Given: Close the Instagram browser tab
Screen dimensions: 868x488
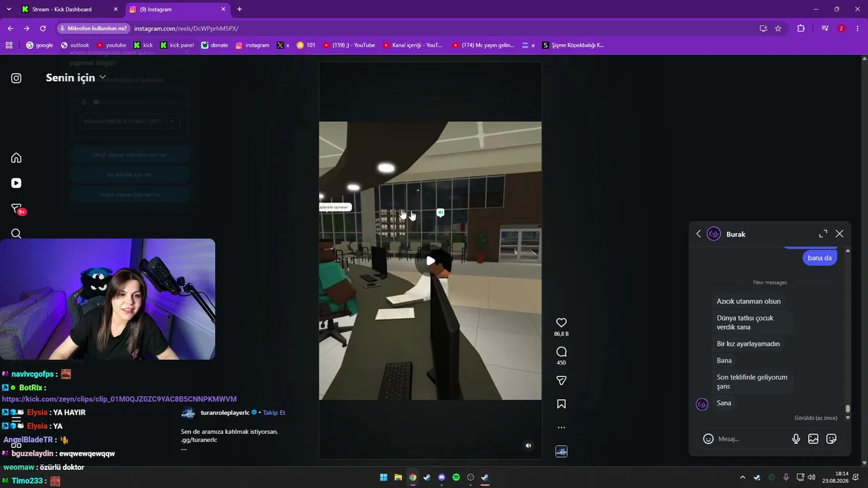Looking at the screenshot, I should click(223, 9).
